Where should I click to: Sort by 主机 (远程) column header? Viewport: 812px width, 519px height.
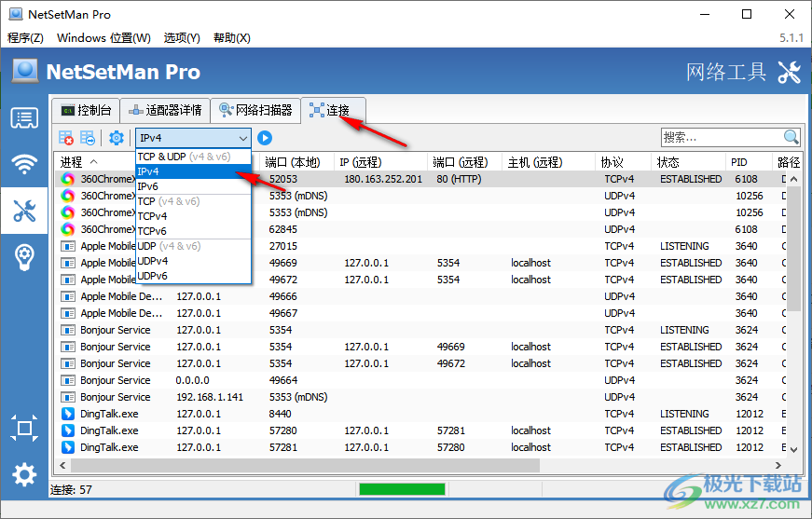tap(548, 162)
